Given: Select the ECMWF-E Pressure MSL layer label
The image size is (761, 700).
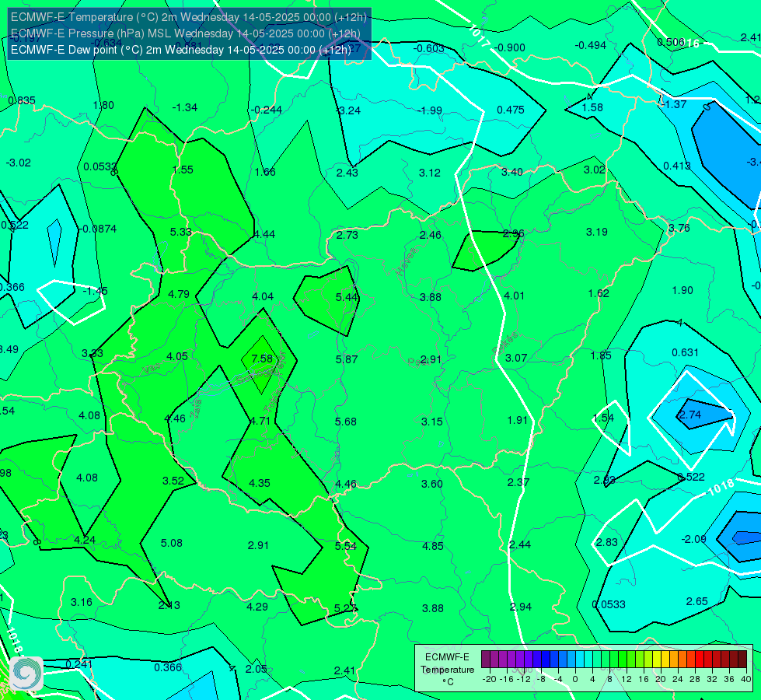Looking at the screenshot, I should point(186,33).
